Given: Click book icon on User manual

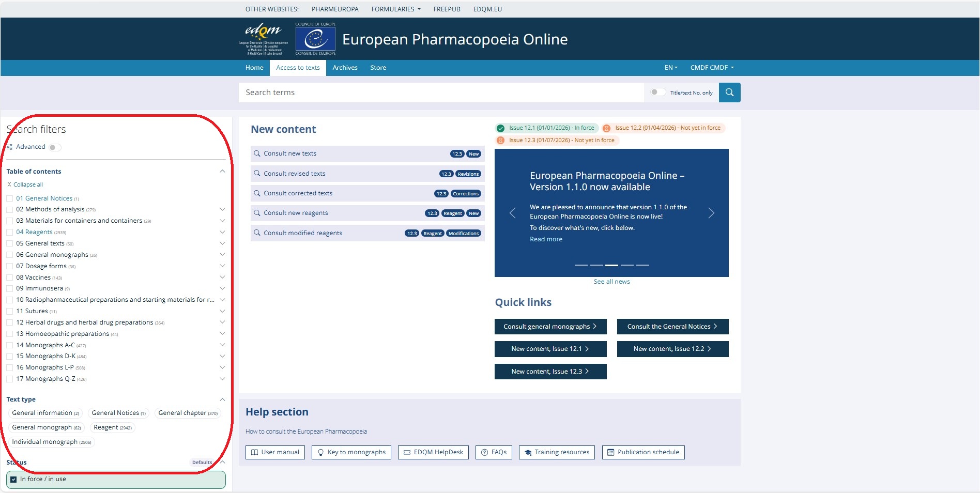Looking at the screenshot, I should pyautogui.click(x=254, y=452).
